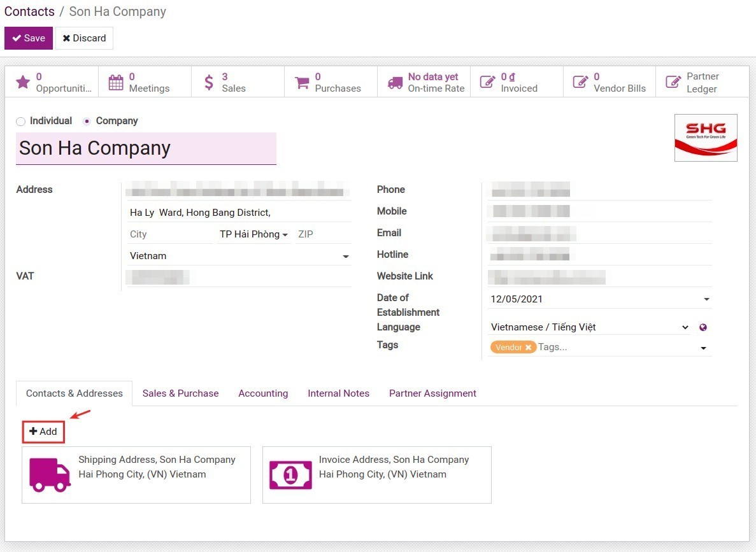Viewport: 756px width, 552px height.
Task: Select the Company radio button
Action: pos(89,121)
